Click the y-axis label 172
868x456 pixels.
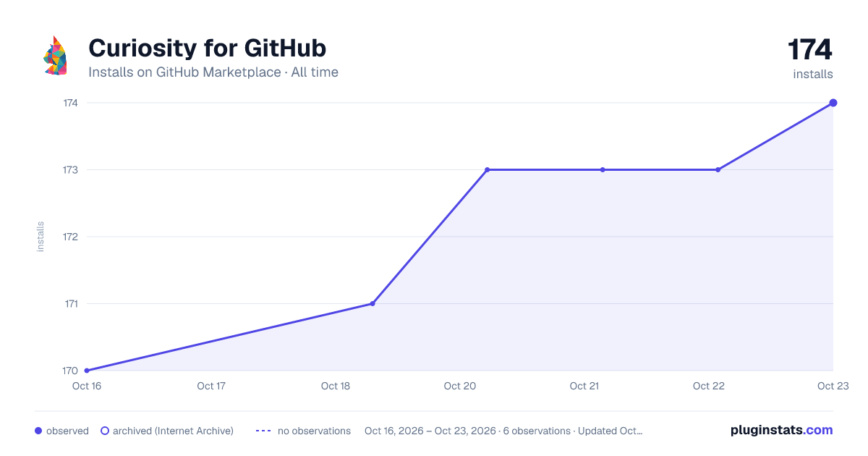[70, 237]
